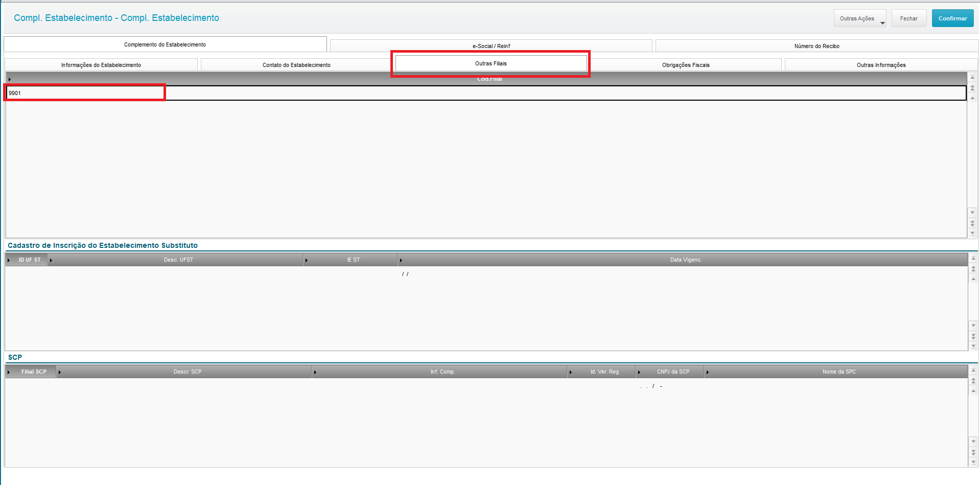Jump to last row in Estabelecimento Substituto grid scrollbar
This screenshot has height=485, width=980.
click(973, 346)
